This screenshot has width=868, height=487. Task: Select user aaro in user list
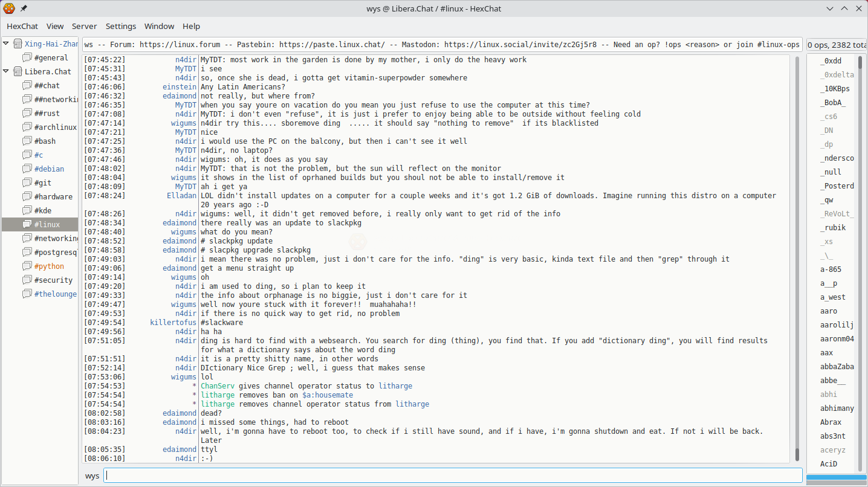click(x=829, y=311)
